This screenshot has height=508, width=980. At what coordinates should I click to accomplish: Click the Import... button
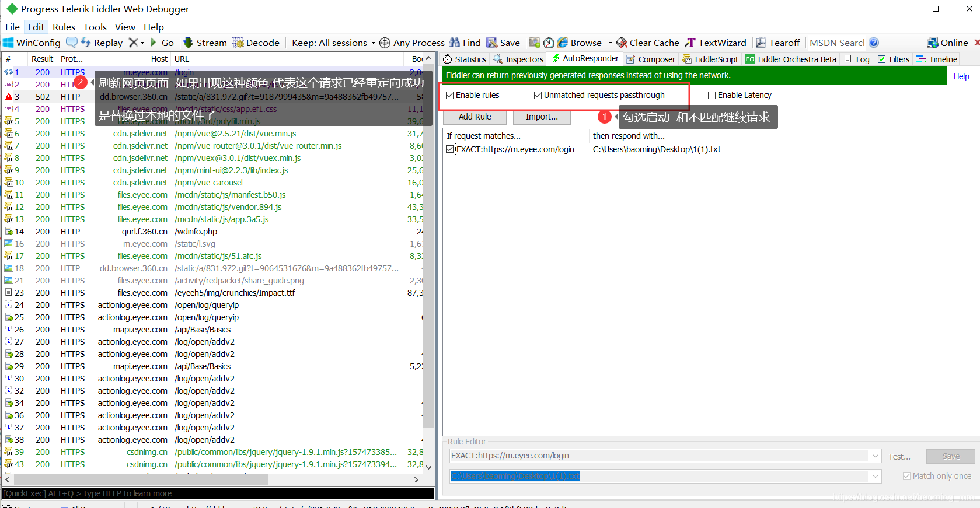(x=542, y=117)
